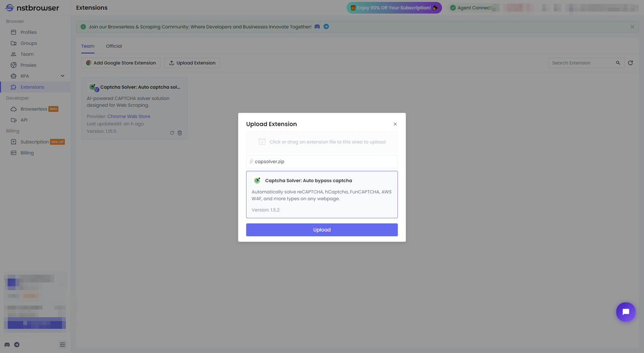This screenshot has width=644, height=353.
Task: Click the Telegram icon in sidebar footer
Action: tap(17, 344)
